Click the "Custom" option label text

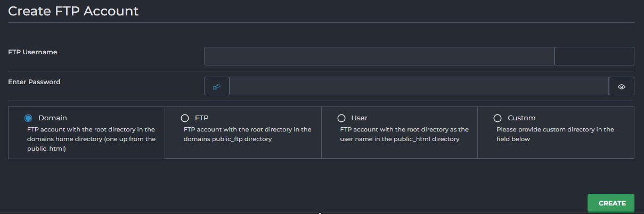click(x=521, y=118)
